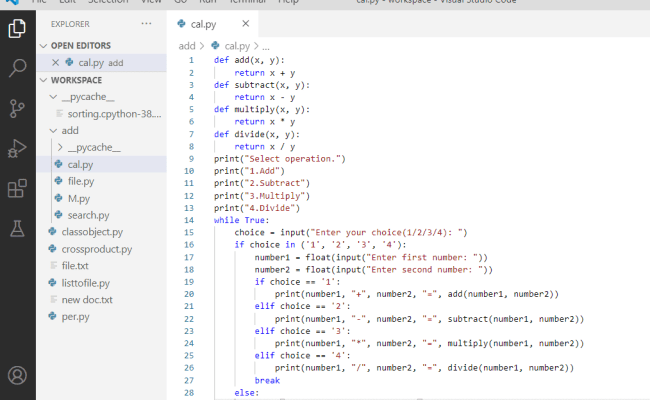Select the cal.py editor tab
This screenshot has height=400, width=650.
click(x=213, y=24)
